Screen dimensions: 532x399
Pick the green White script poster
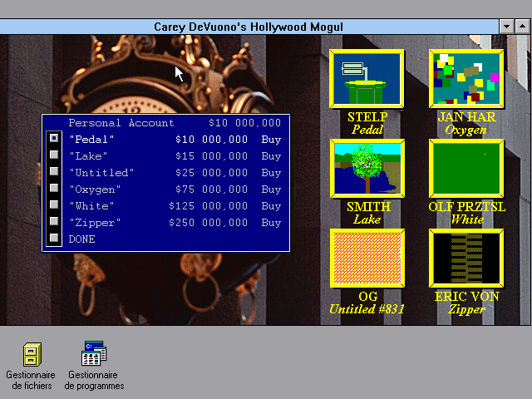tap(466, 168)
